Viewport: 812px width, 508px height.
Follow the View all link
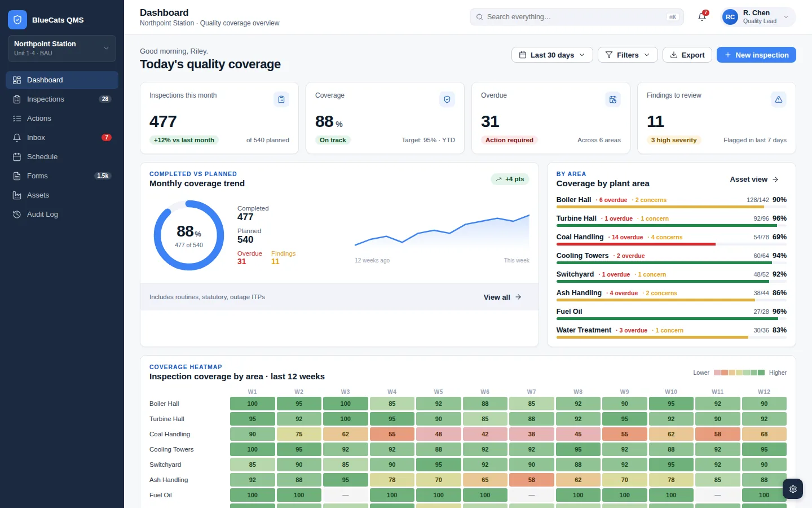pyautogui.click(x=502, y=297)
